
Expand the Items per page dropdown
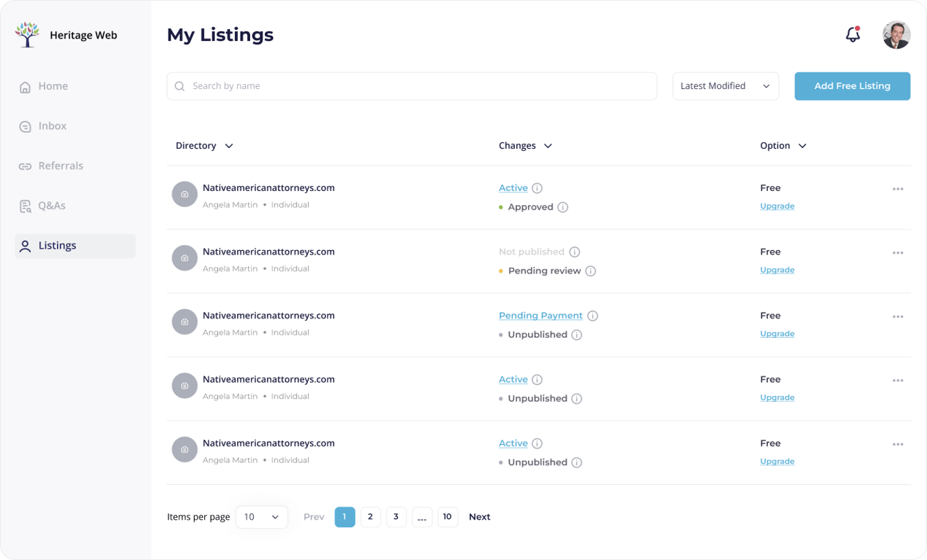[x=261, y=517]
